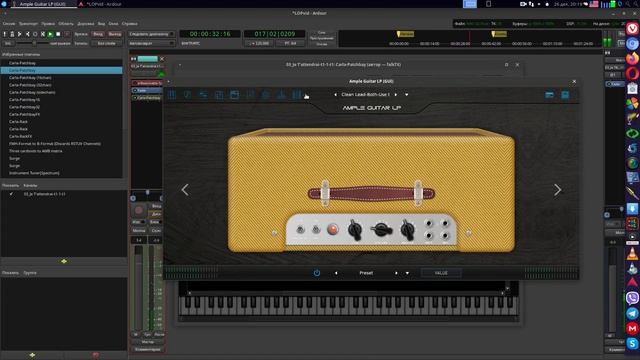This screenshot has width=640, height=360.
Task: Show the previous amp model with left chevron
Action: [185, 189]
